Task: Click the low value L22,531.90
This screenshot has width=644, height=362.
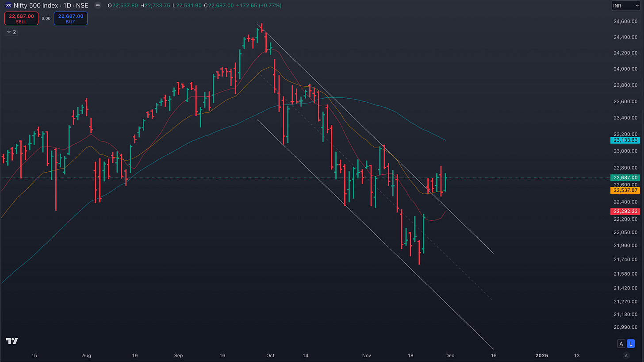Action: pos(188,6)
